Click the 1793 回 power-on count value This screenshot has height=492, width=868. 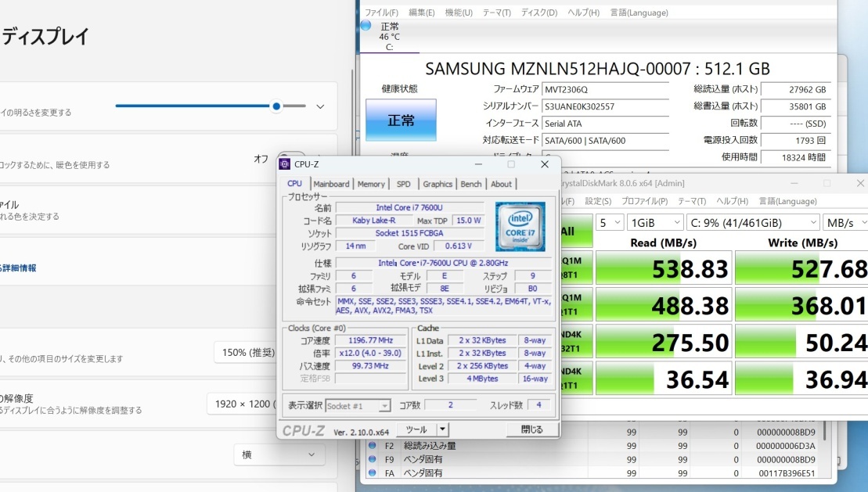coord(795,140)
